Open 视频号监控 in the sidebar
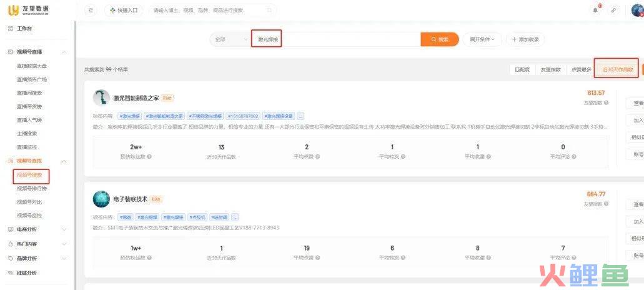The image size is (644, 290). (x=29, y=215)
